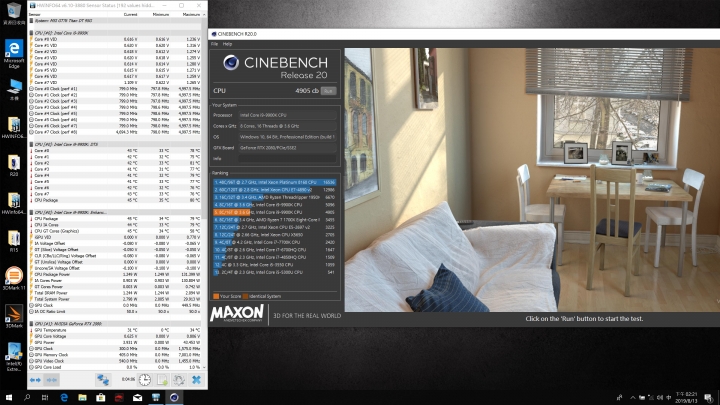The height and width of the screenshot is (405, 720).
Task: Select Ryzen Threadripper 1950X ranking entry
Action: [x=275, y=197]
